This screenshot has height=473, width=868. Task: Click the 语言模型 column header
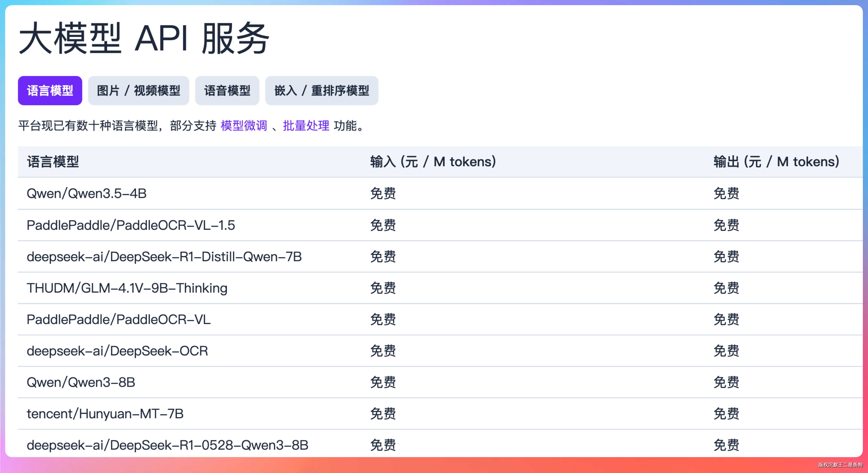pos(53,162)
